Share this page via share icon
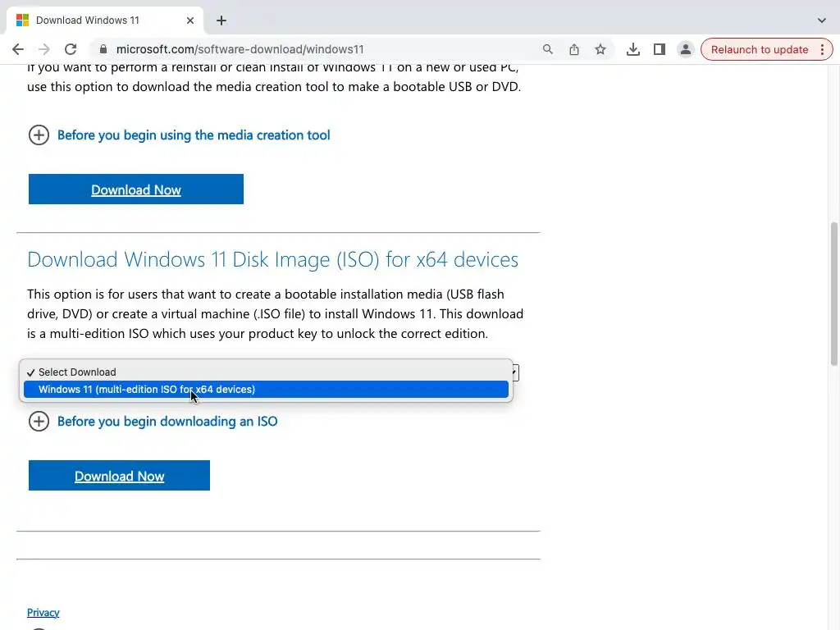The height and width of the screenshot is (630, 840). point(573,49)
